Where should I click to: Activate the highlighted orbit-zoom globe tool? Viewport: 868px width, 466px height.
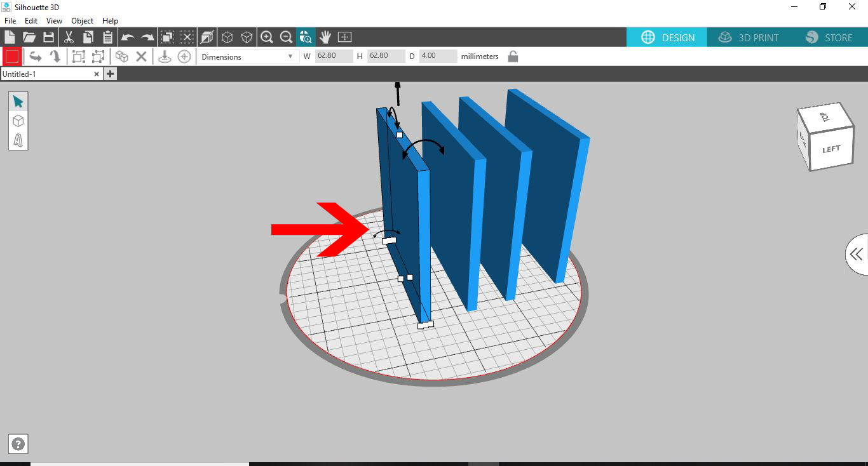click(x=306, y=37)
